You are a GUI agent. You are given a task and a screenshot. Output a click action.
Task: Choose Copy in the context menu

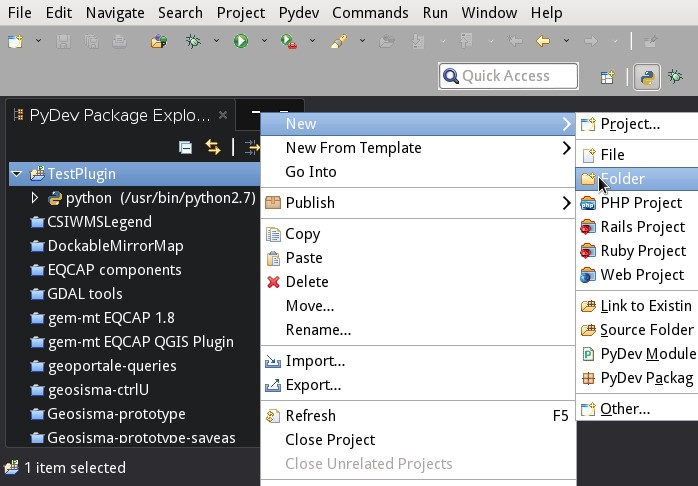[x=418, y=234]
